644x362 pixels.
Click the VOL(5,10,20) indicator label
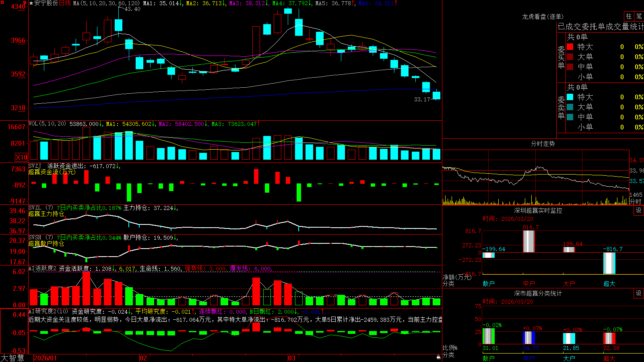pos(47,124)
